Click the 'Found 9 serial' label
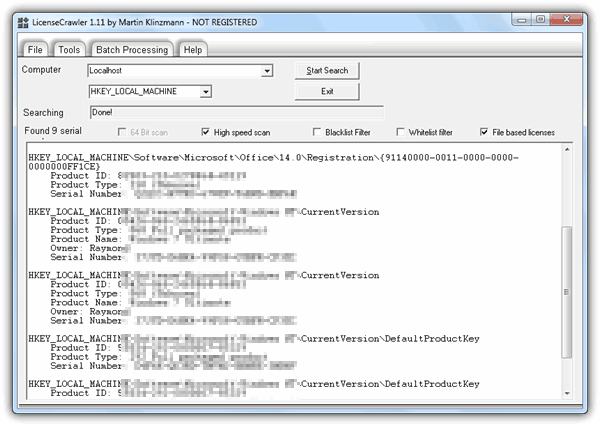The image size is (600, 425). point(53,131)
